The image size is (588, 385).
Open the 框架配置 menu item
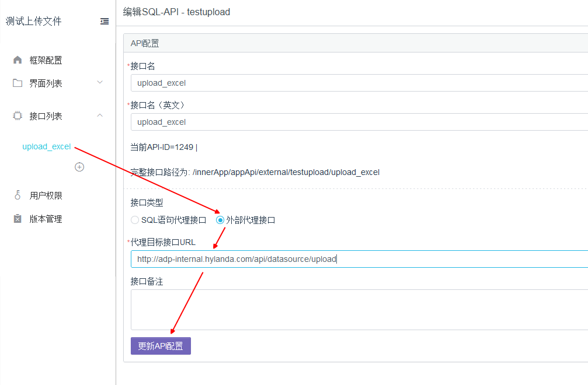[46, 60]
